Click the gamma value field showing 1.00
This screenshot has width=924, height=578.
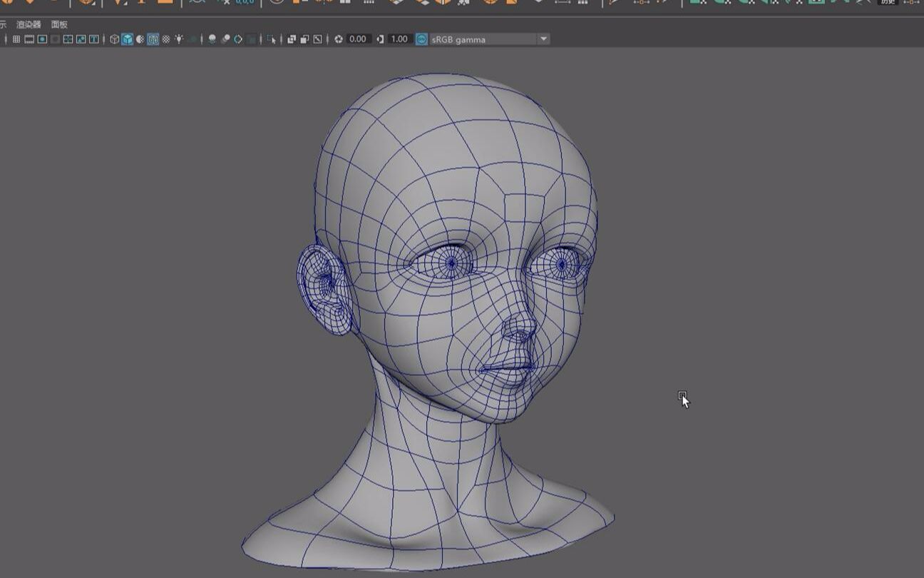399,39
